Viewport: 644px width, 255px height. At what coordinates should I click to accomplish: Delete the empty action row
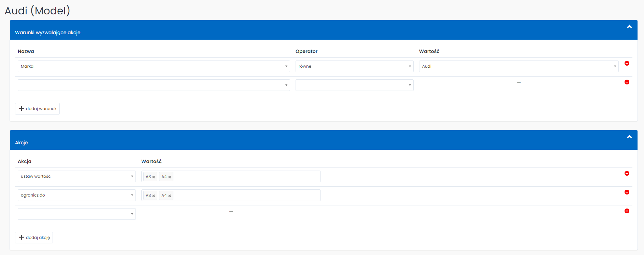pyautogui.click(x=627, y=211)
